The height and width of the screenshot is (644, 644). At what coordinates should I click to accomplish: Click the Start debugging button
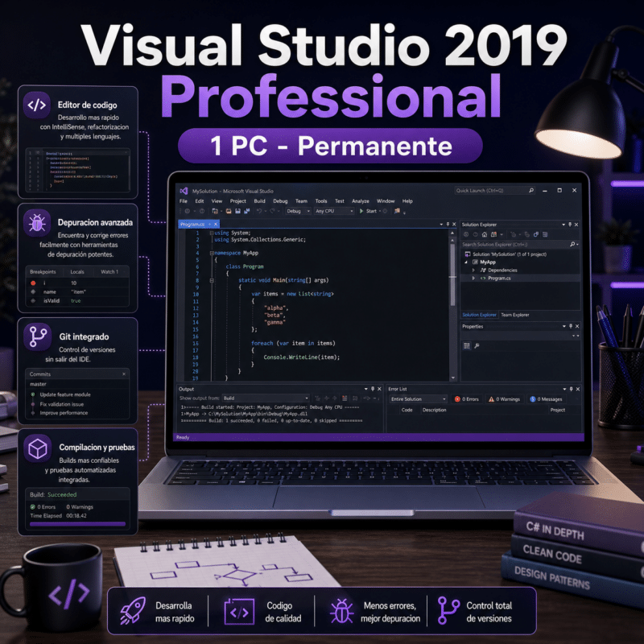pos(368,211)
